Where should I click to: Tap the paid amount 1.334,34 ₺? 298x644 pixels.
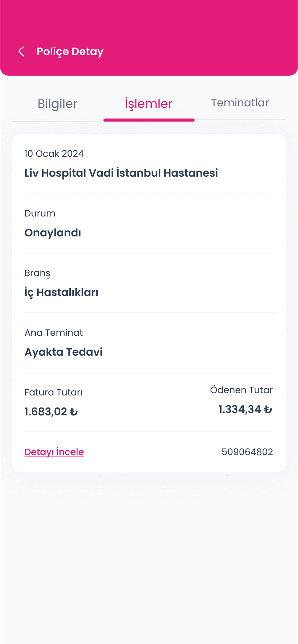pos(245,409)
